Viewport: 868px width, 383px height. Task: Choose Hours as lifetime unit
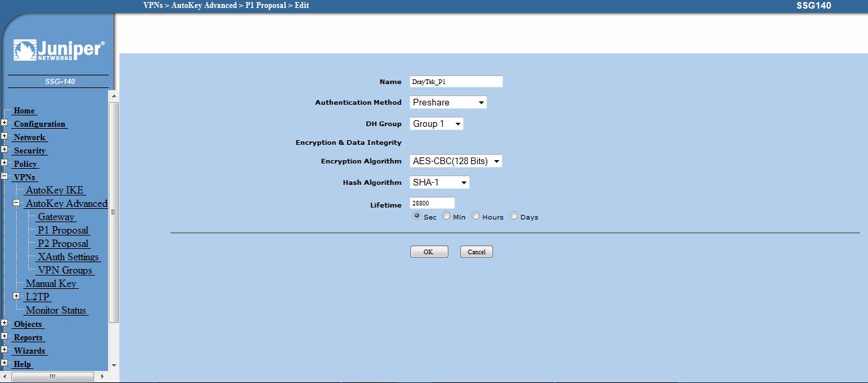pyautogui.click(x=476, y=216)
